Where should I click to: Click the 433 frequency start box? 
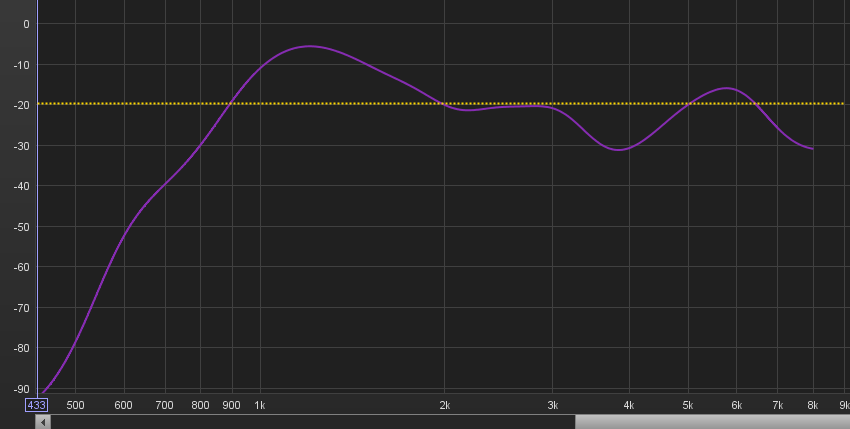pos(36,405)
